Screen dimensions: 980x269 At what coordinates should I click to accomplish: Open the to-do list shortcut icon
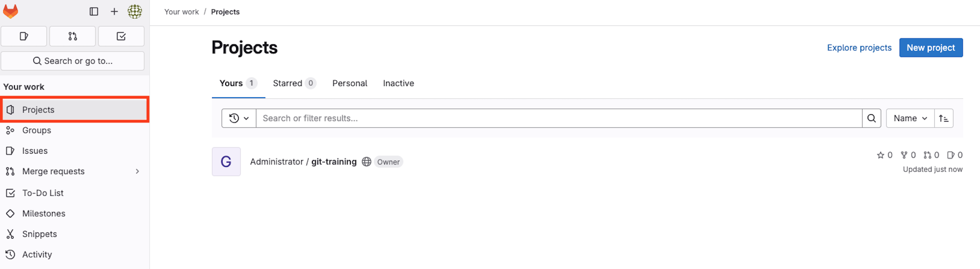tap(121, 36)
